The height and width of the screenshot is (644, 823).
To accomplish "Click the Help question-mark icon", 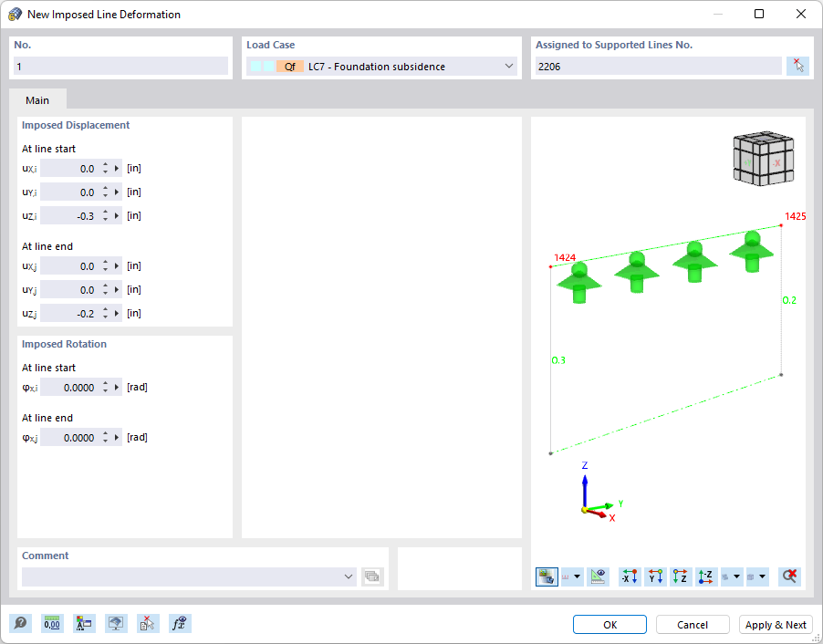I will 20,623.
